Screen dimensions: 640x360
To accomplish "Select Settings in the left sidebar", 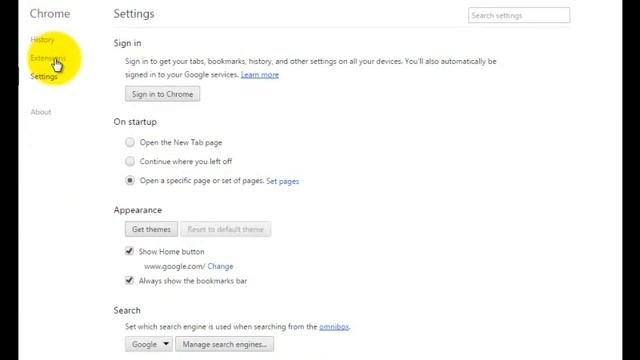I will click(x=44, y=77).
